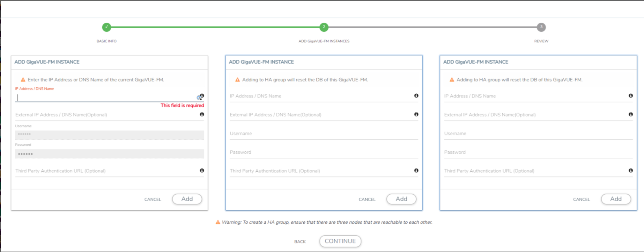Viewport: 644px width, 252px height.
Task: Click step 3 Review circle
Action: click(541, 27)
